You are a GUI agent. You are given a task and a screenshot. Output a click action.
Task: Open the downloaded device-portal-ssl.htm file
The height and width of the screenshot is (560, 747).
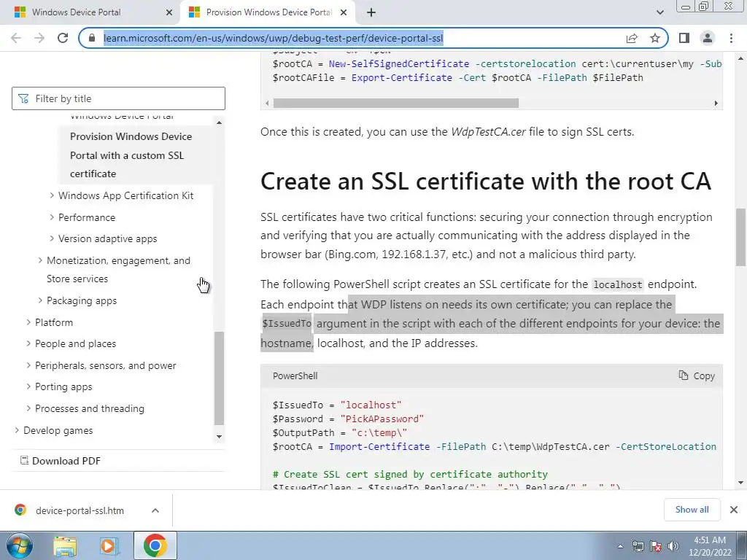point(80,510)
